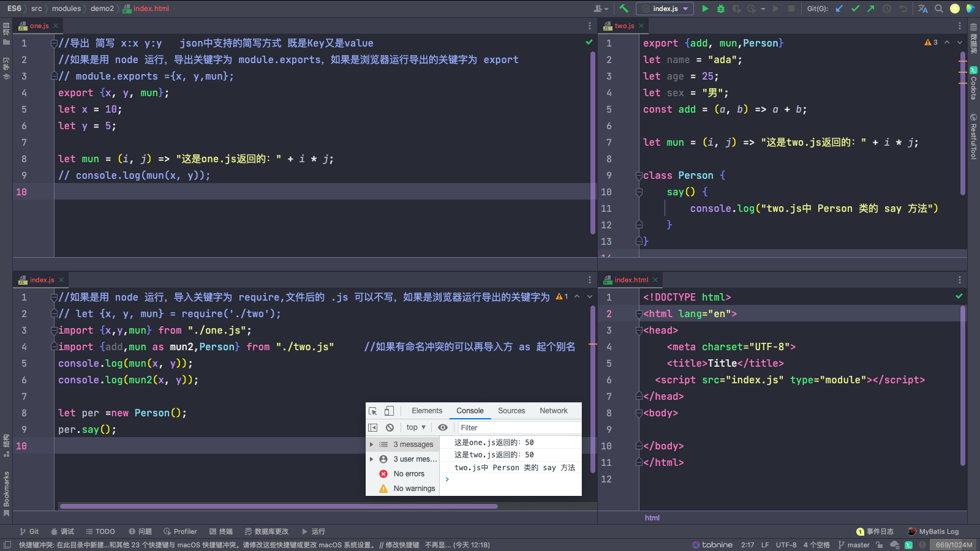Open the TODO tool window

pos(100,531)
